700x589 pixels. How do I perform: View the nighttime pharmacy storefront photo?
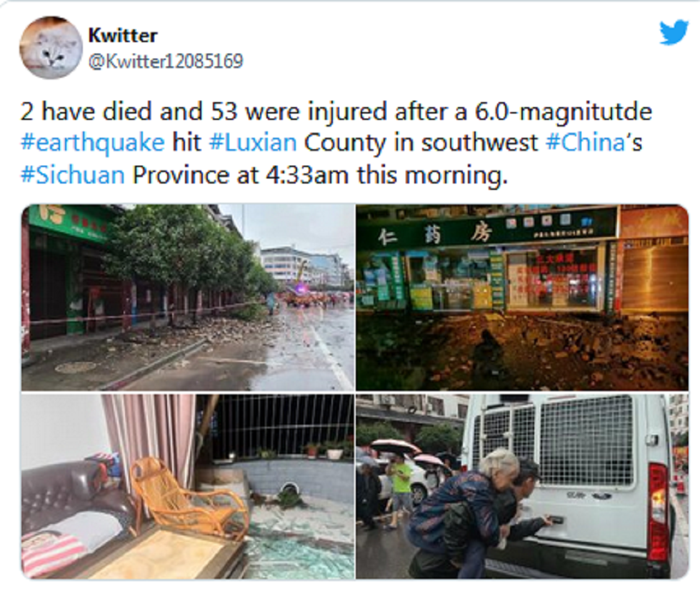[x=522, y=297]
